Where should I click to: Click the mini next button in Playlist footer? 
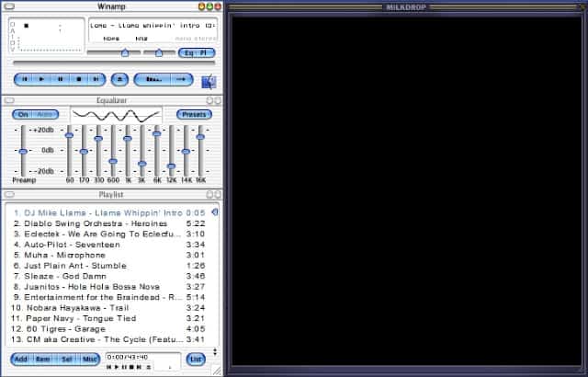pyautogui.click(x=139, y=367)
